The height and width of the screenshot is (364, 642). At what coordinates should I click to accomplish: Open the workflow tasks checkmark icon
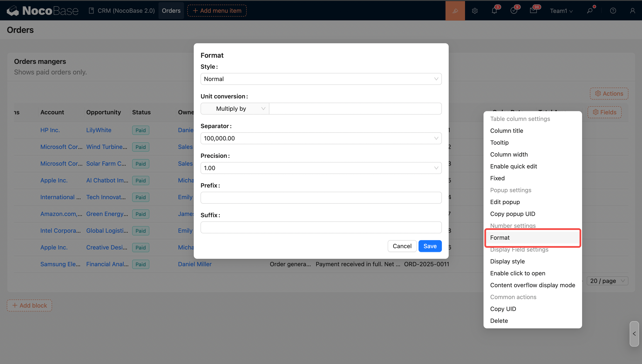[514, 11]
